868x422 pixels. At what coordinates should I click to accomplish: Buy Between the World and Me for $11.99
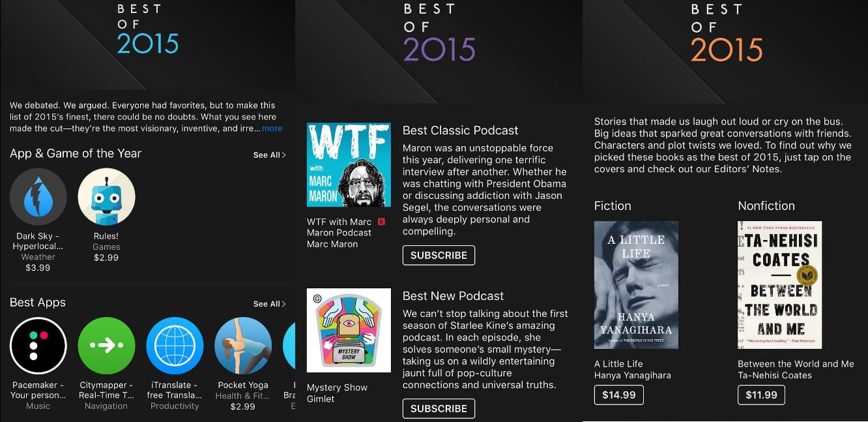coord(761,395)
